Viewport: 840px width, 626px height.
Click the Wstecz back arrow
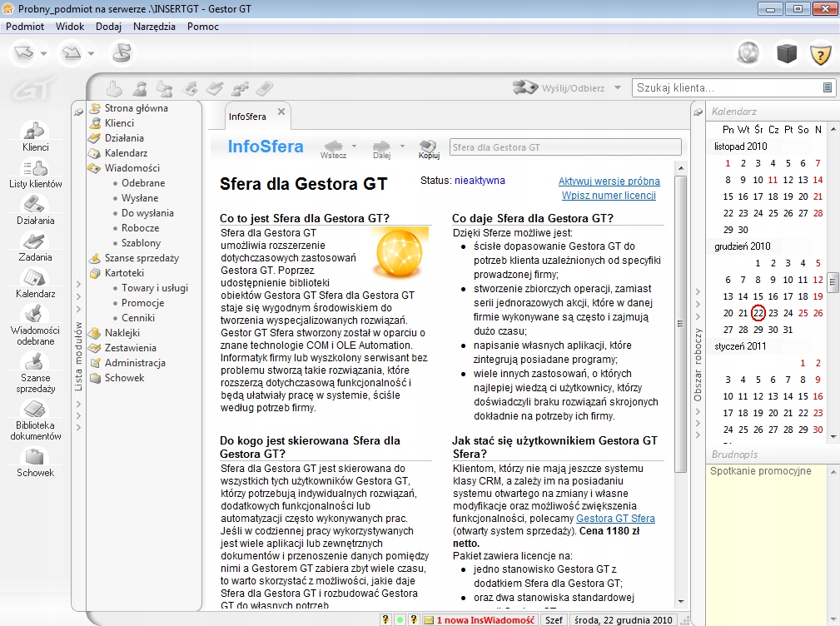click(334, 147)
